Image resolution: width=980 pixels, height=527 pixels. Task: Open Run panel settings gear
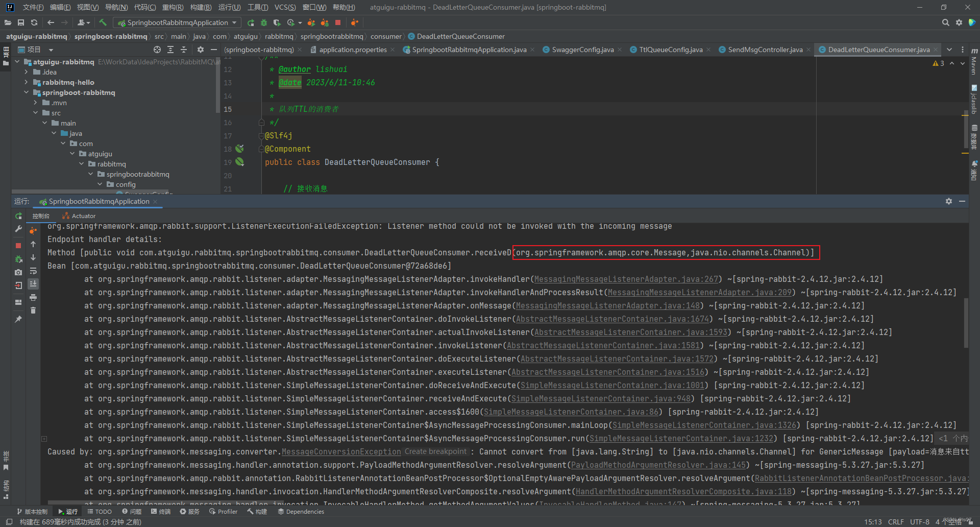[x=948, y=201]
